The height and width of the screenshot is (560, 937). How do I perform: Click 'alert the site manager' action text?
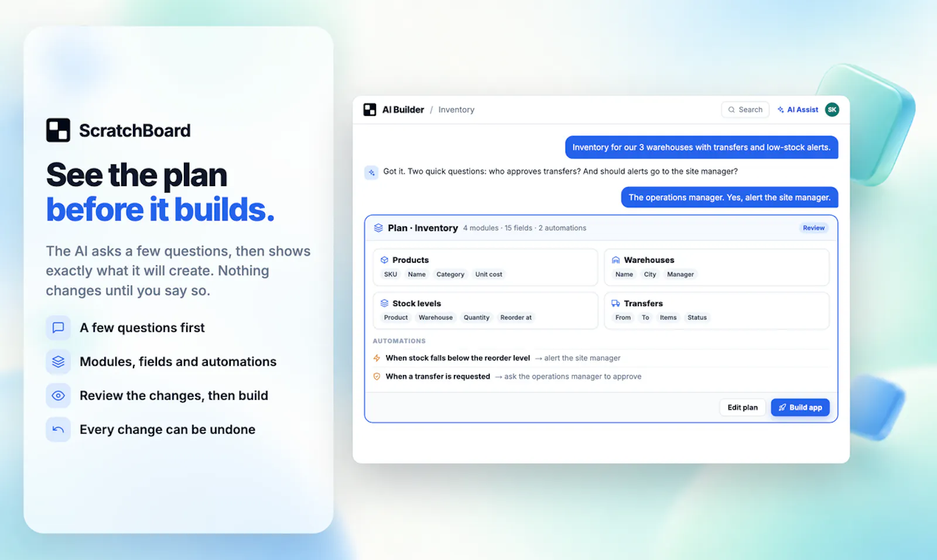pyautogui.click(x=582, y=358)
